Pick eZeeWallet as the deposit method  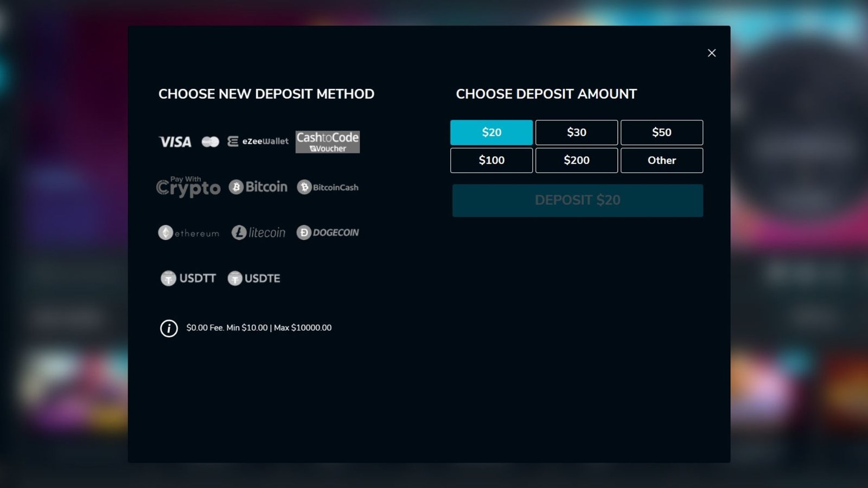[258, 142]
